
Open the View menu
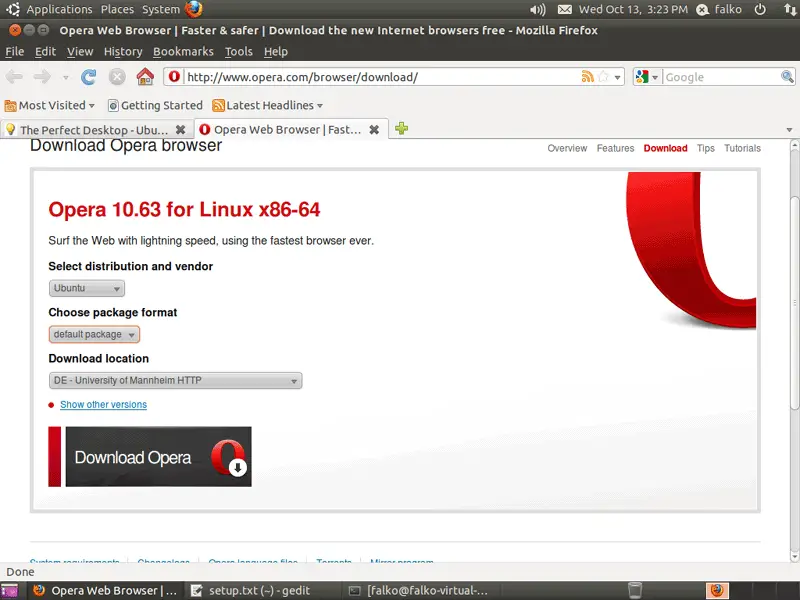[x=80, y=52]
